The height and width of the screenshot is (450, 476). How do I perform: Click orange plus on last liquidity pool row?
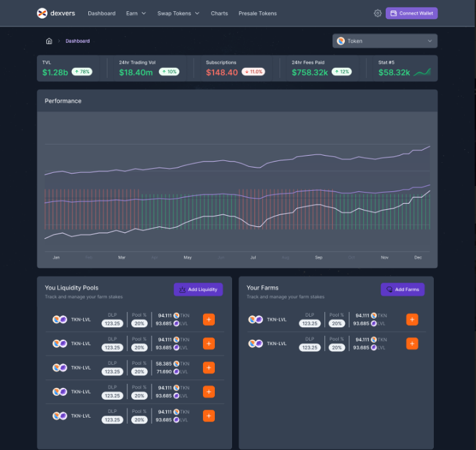click(x=209, y=416)
